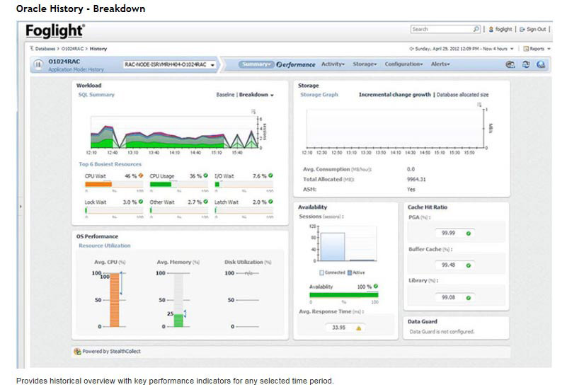Open Top 6 Busiest Resources link
This screenshot has width=567, height=392.
(x=110, y=164)
